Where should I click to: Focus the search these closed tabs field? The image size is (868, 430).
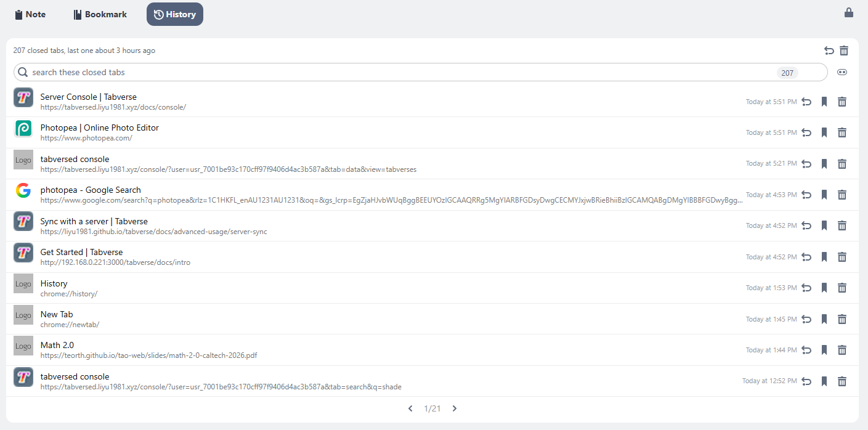point(420,72)
